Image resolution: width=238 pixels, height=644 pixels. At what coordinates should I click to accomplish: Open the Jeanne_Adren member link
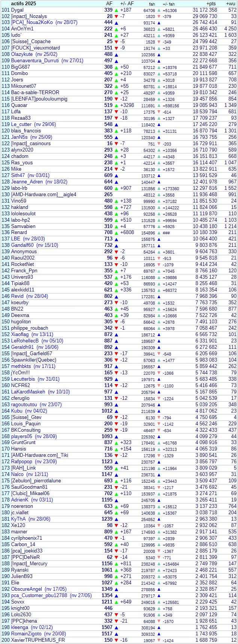tap(27, 182)
